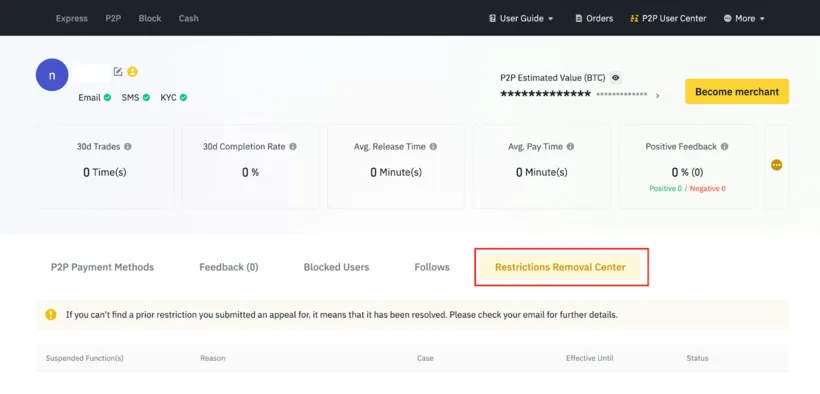Switch to the P2P Payment Methods tab

click(x=102, y=267)
